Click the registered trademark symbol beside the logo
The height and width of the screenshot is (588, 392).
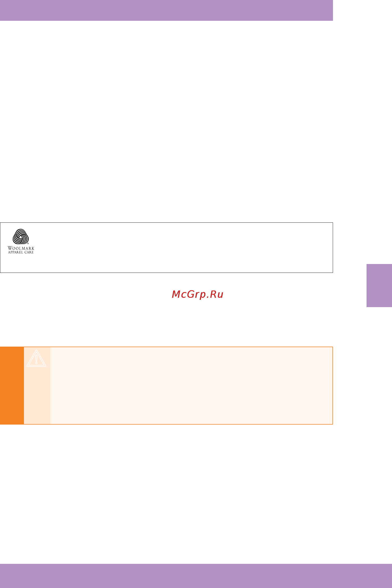point(28,244)
